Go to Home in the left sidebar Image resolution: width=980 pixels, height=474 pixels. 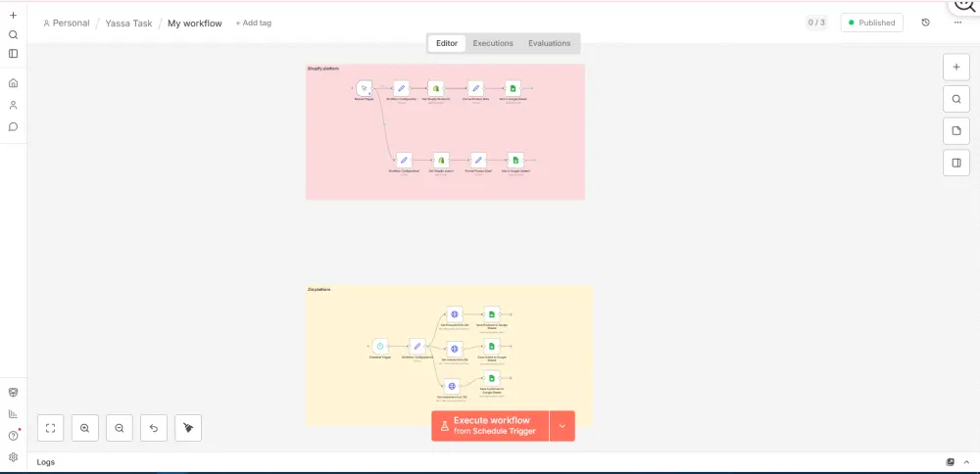13,83
